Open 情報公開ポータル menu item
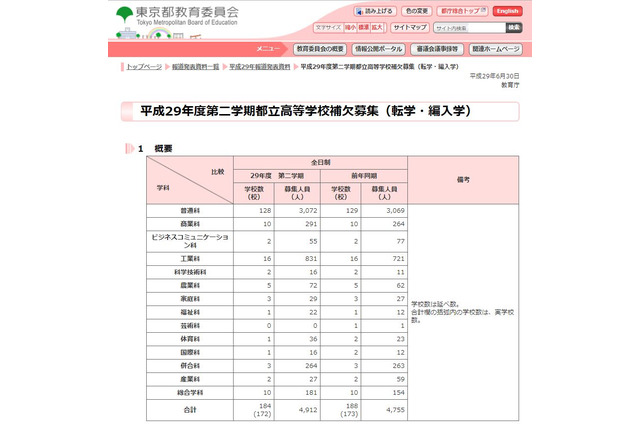Screen dimensions: 640x426 [x=378, y=49]
